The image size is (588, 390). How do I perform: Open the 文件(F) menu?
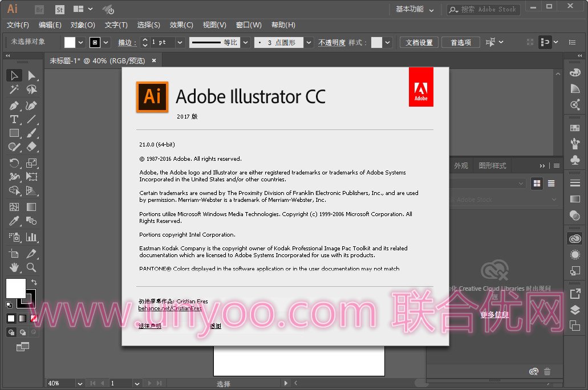[x=18, y=25]
